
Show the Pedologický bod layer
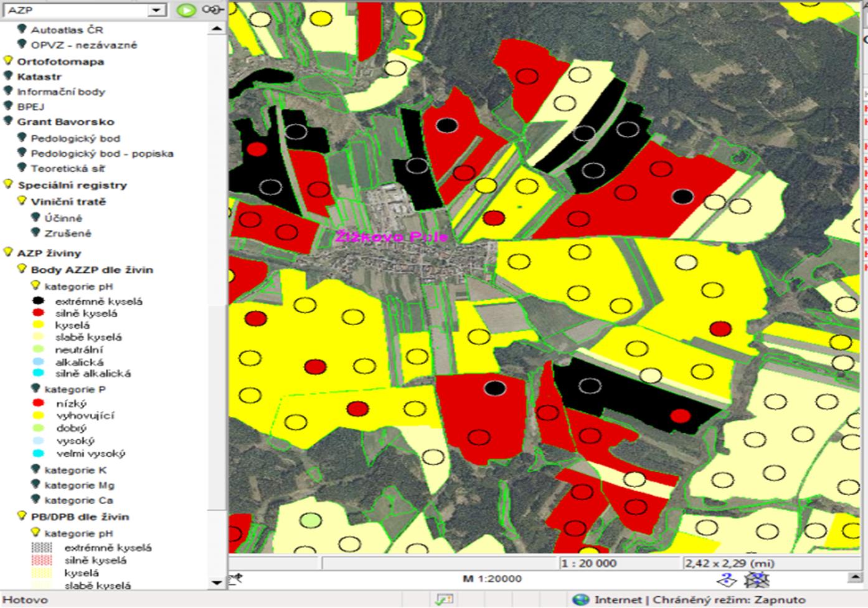(22, 138)
